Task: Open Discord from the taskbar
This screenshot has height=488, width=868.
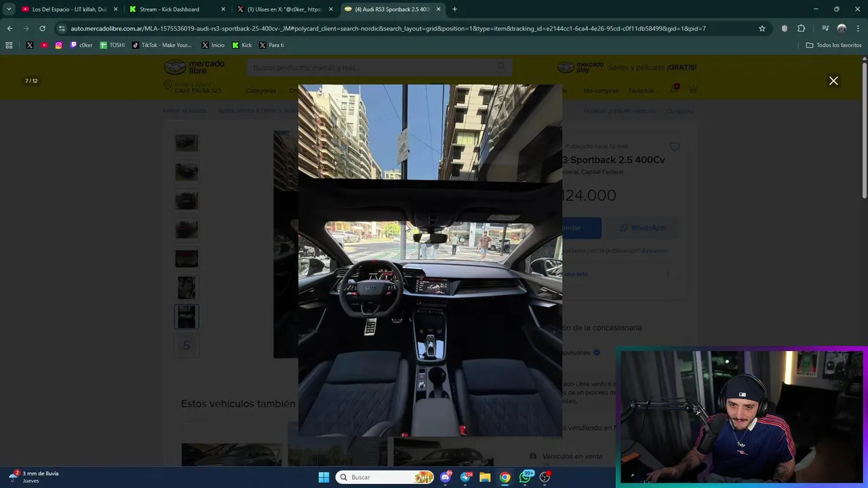Action: point(446,477)
